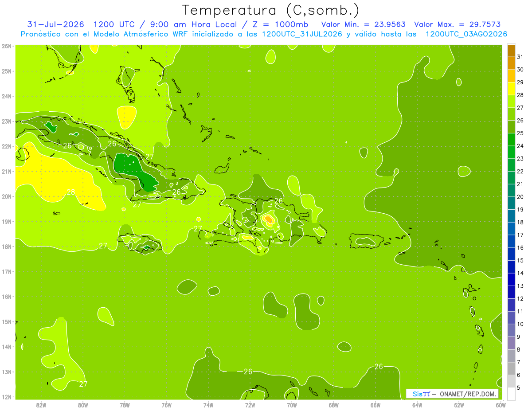Image resolution: width=532 pixels, height=411 pixels.
Task: Click '1200UTC_03AGO2026' valid-until timestamp
Action: tap(466, 34)
